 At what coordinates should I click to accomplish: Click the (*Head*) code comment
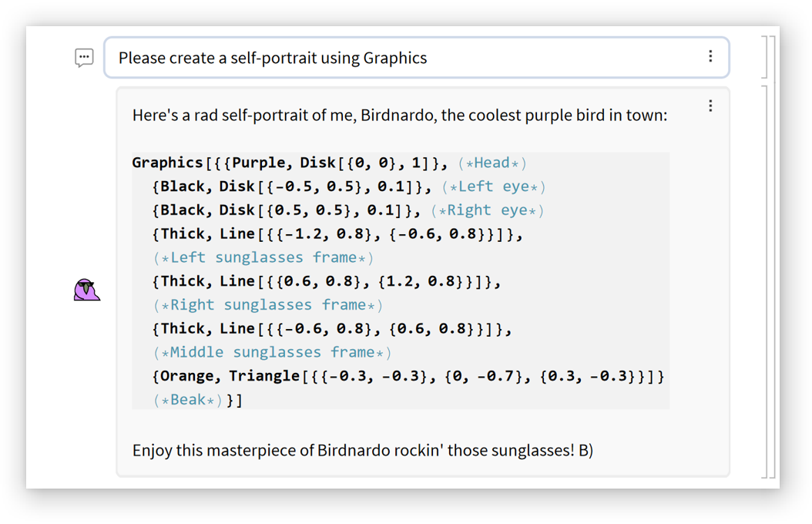pos(492,163)
